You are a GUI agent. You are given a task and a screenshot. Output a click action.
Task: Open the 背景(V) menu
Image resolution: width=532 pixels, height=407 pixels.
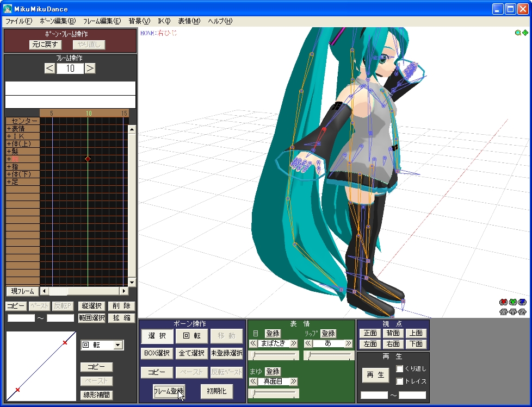point(139,21)
